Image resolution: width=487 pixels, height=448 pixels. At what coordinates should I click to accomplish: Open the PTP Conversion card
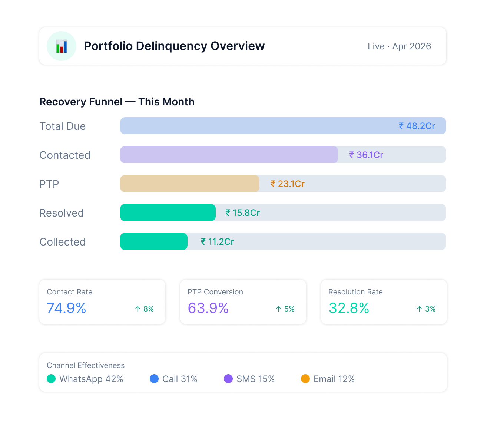[x=243, y=302]
